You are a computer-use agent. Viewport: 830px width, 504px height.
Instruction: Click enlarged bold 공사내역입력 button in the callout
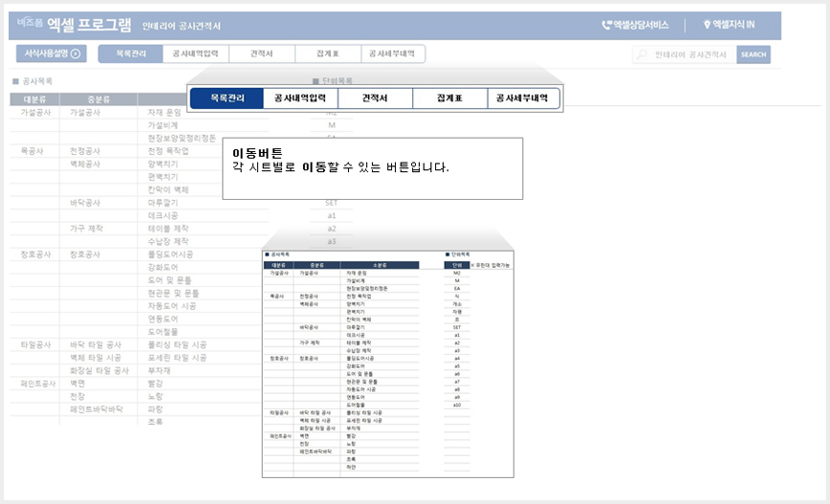pos(300,98)
